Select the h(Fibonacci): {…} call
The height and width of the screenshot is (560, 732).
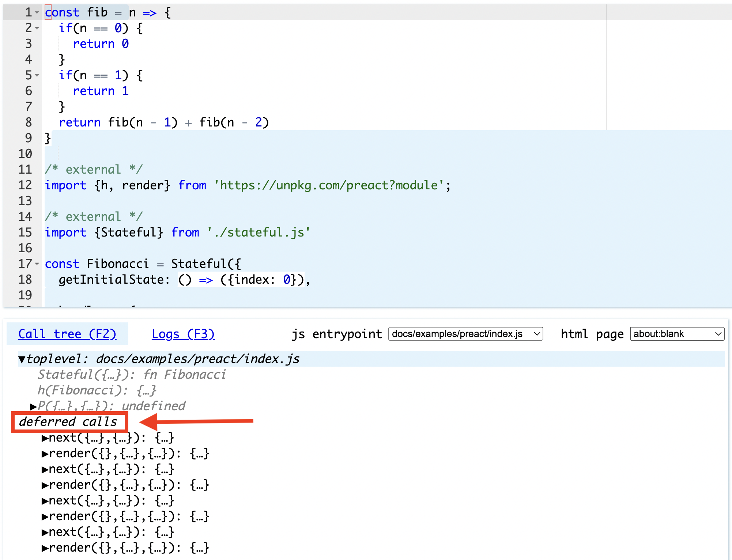97,390
